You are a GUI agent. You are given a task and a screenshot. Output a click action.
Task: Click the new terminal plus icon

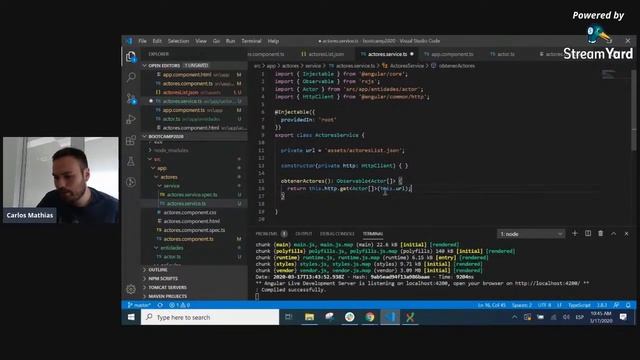point(575,233)
